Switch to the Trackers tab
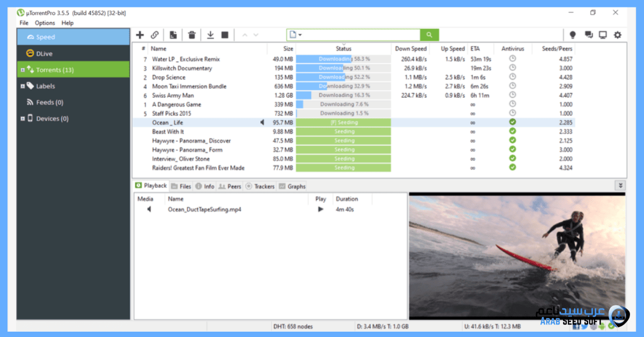Screen dimensions: 644x337 click(260, 186)
